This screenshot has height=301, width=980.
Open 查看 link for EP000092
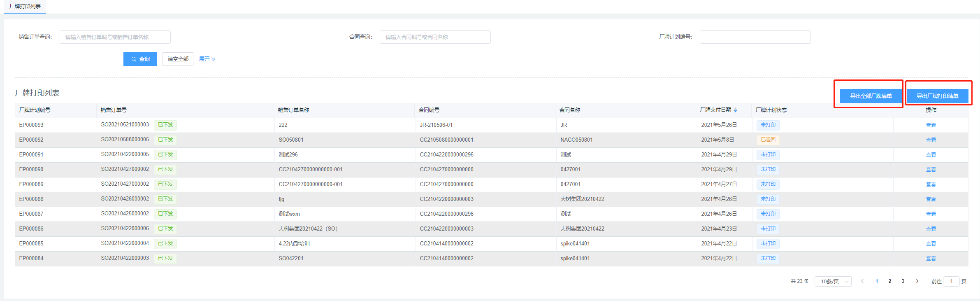[x=931, y=140]
